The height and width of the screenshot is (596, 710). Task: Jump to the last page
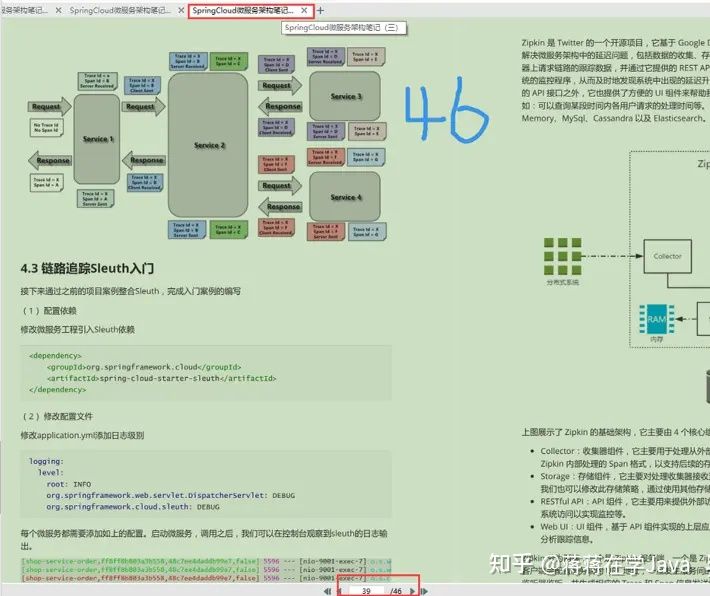(x=424, y=591)
